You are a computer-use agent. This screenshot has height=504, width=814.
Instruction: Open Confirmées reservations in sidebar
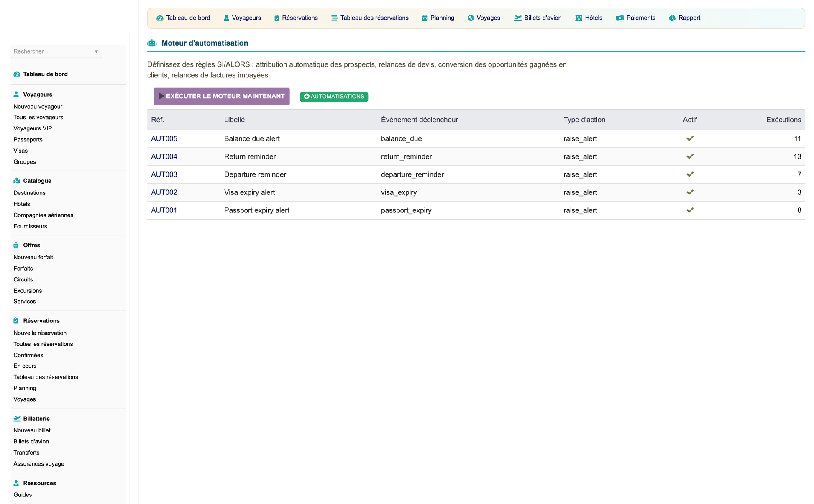click(28, 355)
